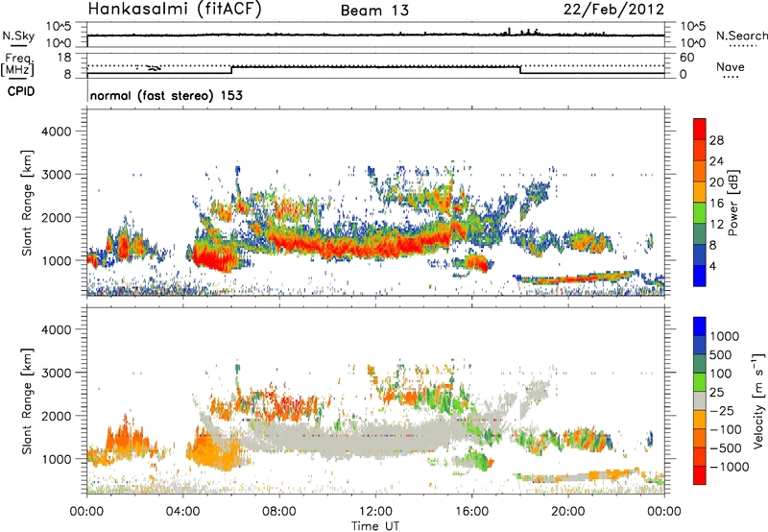
Task: Click the 1000 tick on the velocity scale
Action: [x=725, y=336]
